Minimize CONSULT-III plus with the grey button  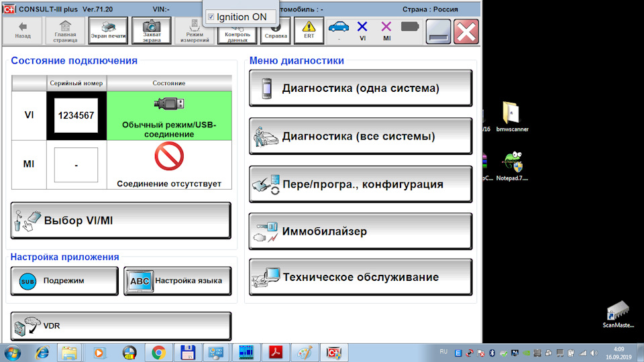click(x=438, y=32)
